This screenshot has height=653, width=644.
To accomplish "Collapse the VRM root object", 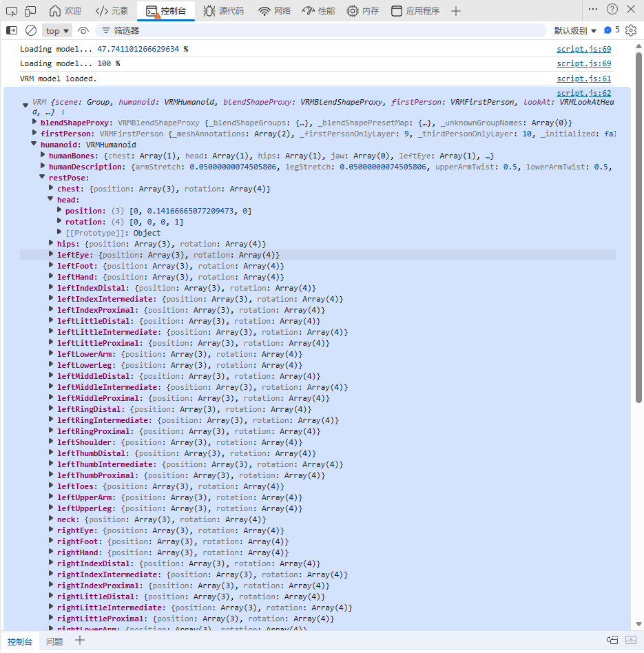I will [x=25, y=105].
